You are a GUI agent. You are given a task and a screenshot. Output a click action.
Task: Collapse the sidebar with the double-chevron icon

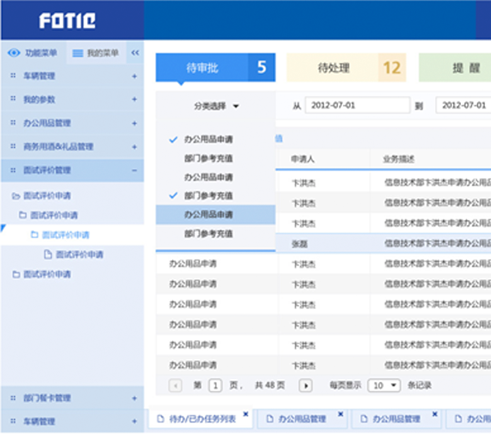click(135, 53)
